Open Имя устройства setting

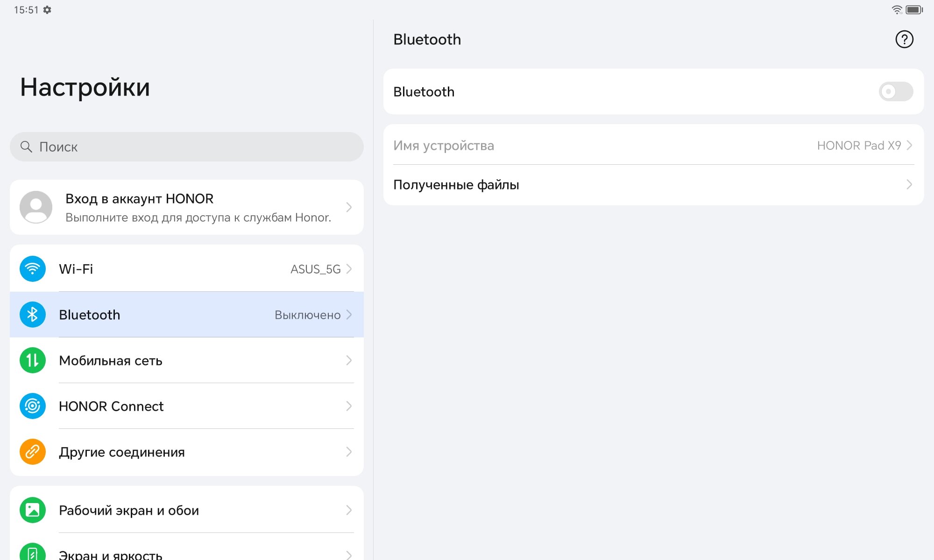pos(654,145)
